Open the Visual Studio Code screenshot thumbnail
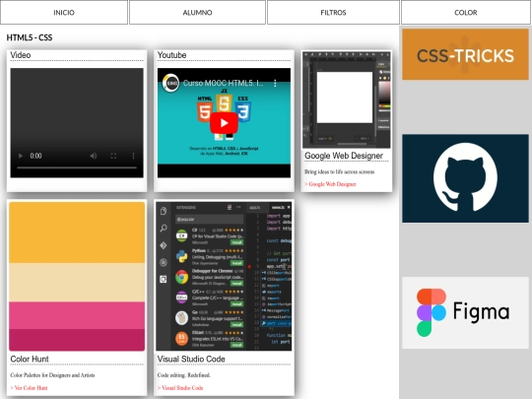Image resolution: width=532 pixels, height=399 pixels. (x=224, y=276)
